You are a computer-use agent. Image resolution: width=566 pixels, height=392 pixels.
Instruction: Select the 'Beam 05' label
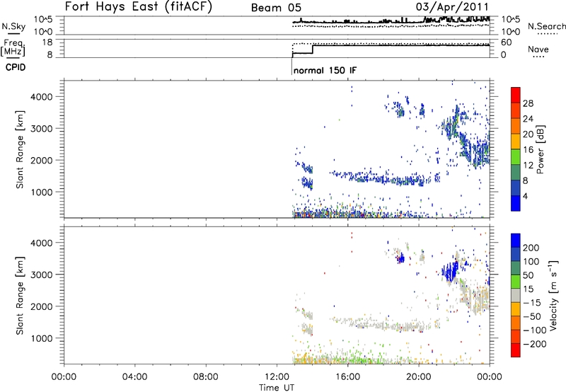[276, 8]
